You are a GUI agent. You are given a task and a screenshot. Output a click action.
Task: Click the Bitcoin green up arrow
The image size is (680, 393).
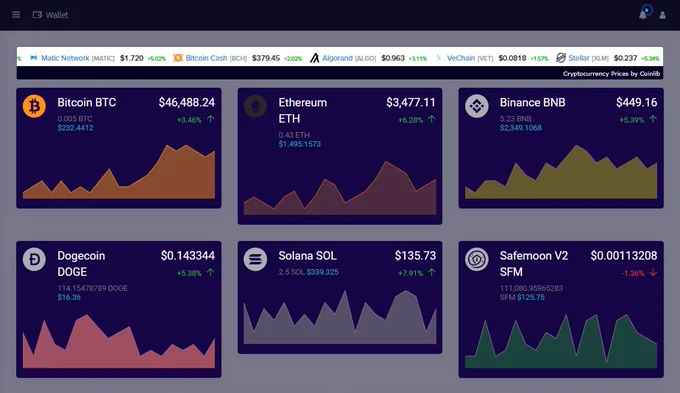(210, 119)
